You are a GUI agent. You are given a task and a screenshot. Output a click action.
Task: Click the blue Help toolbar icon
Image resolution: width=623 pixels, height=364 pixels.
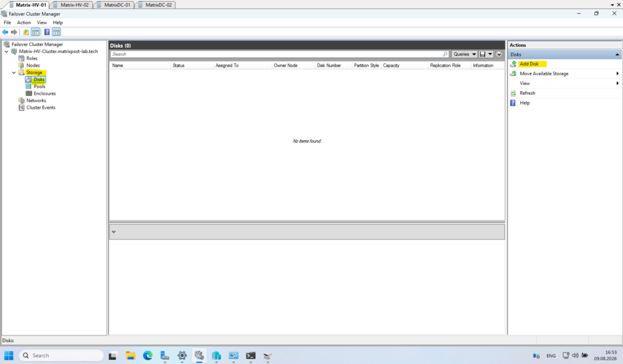pyautogui.click(x=47, y=32)
